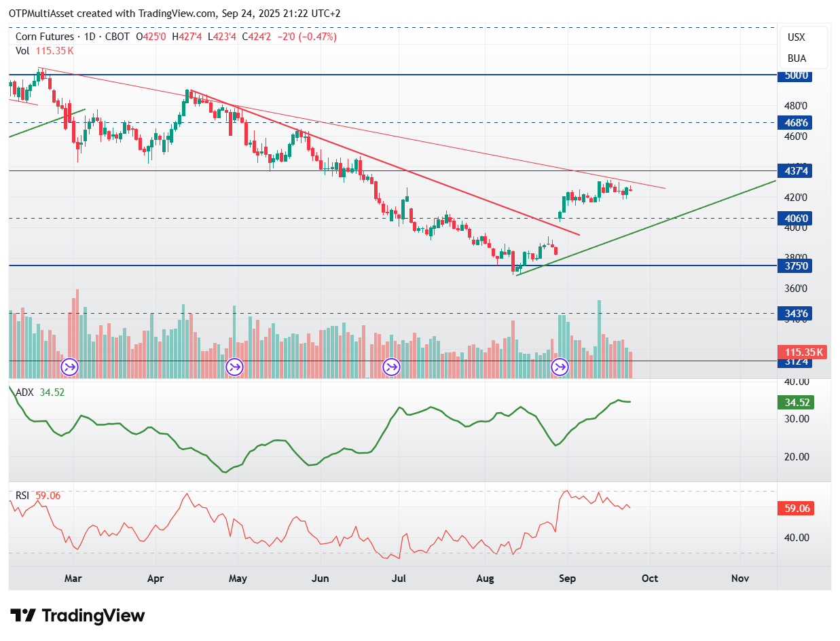Click the high value H427'4
Viewport: 840px width, 641px height.
[187, 37]
